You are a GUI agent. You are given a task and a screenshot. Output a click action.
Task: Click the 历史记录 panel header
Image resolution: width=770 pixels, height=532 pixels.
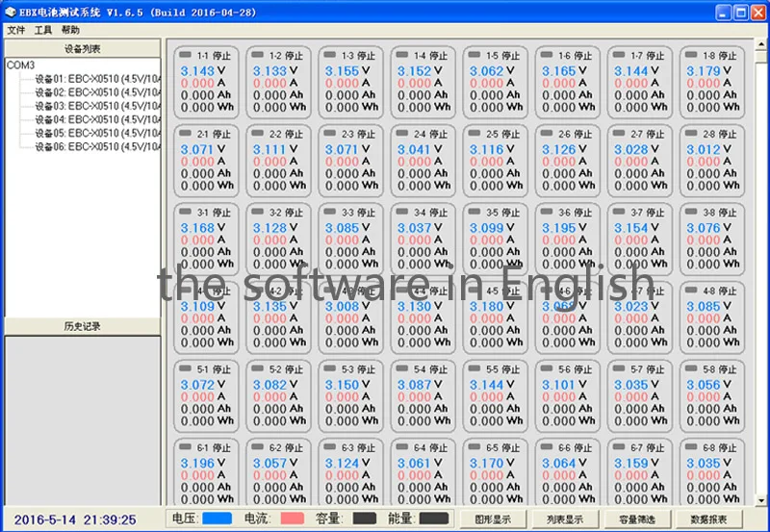coord(83,326)
